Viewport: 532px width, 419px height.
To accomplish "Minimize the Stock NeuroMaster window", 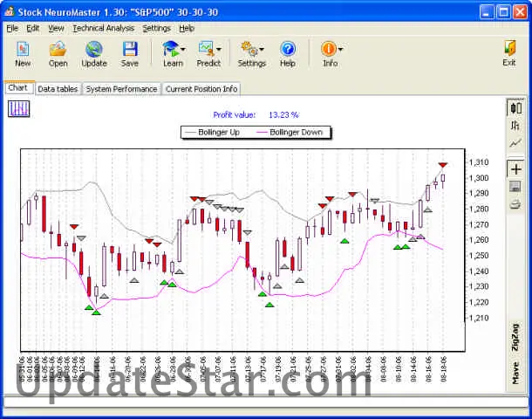I will 487,12.
